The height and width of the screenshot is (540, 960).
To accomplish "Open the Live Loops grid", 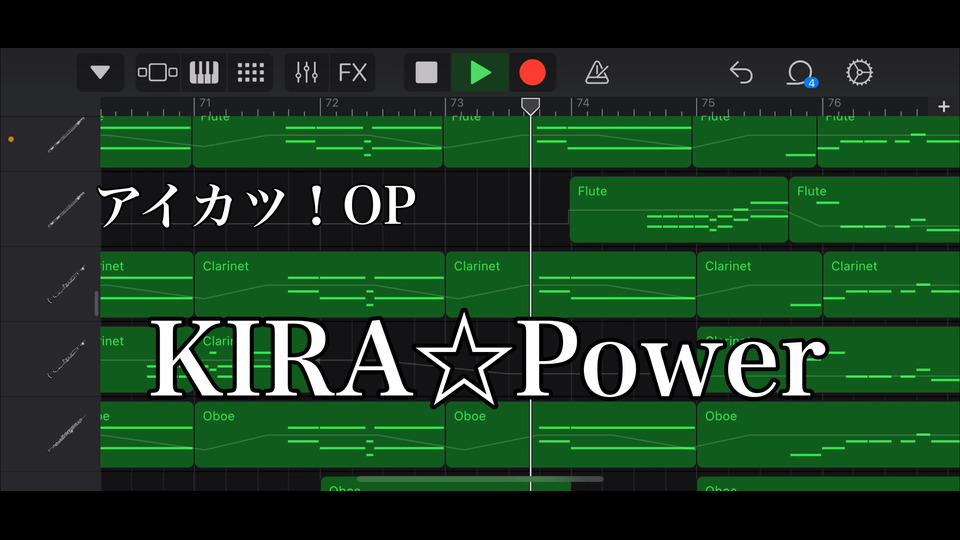I will (x=250, y=72).
